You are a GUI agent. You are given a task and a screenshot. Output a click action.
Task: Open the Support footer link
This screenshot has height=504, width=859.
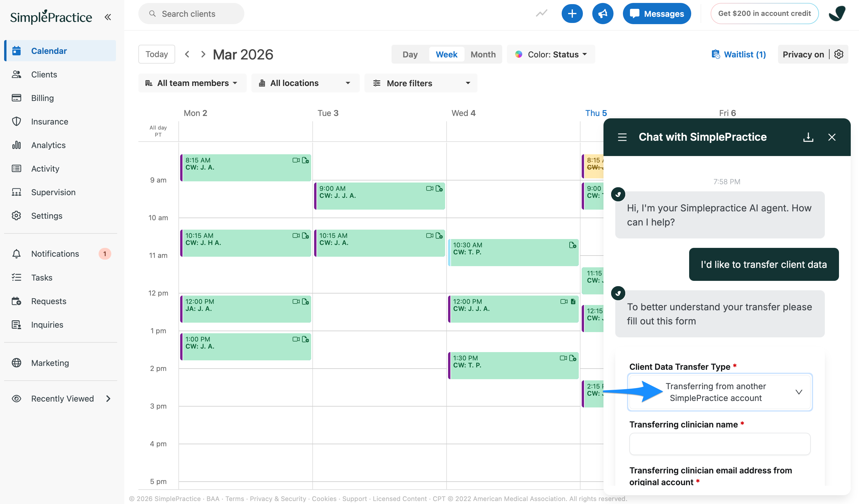354,498
